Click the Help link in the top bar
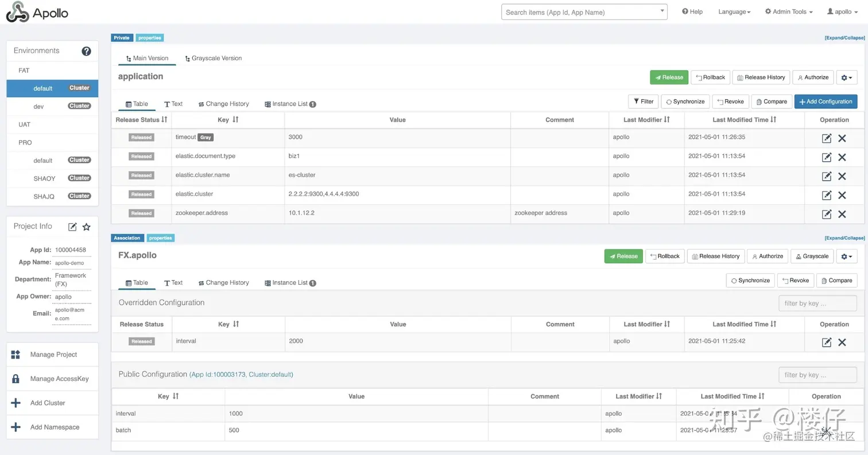This screenshot has width=868, height=455. coord(692,11)
